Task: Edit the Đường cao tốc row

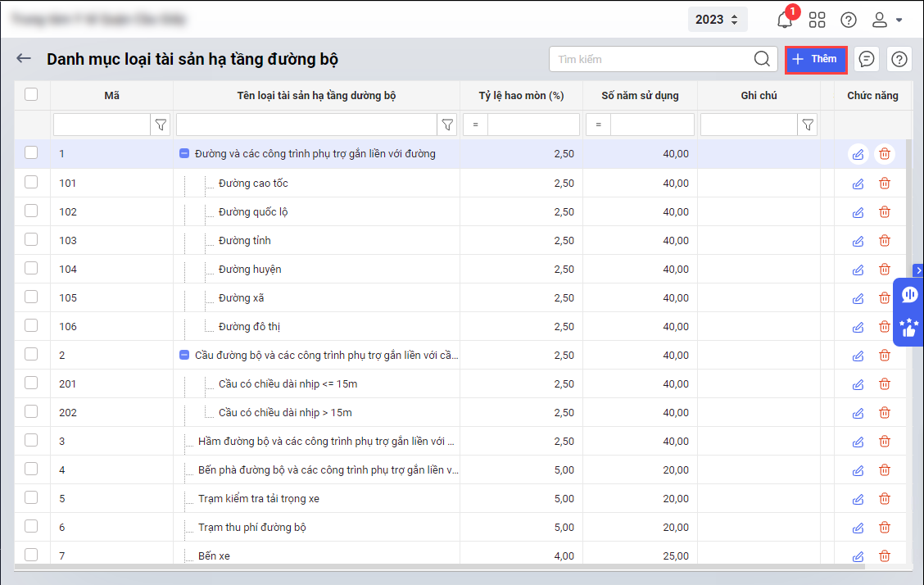Action: click(x=858, y=184)
